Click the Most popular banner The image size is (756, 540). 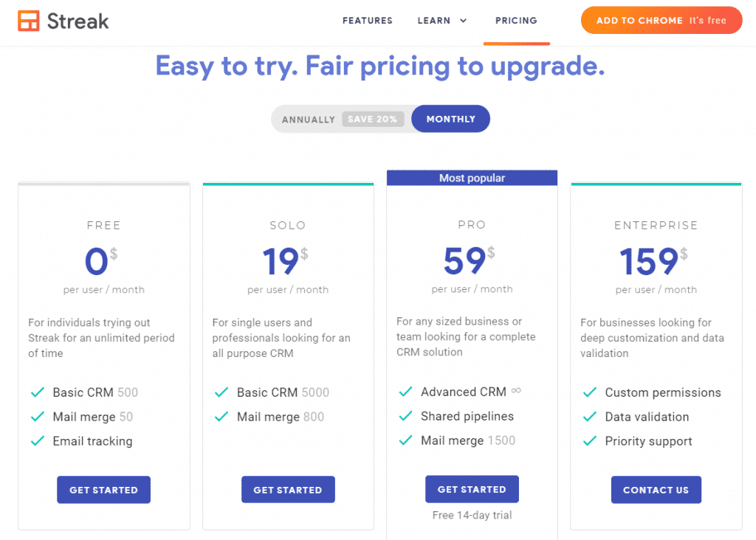(x=472, y=178)
